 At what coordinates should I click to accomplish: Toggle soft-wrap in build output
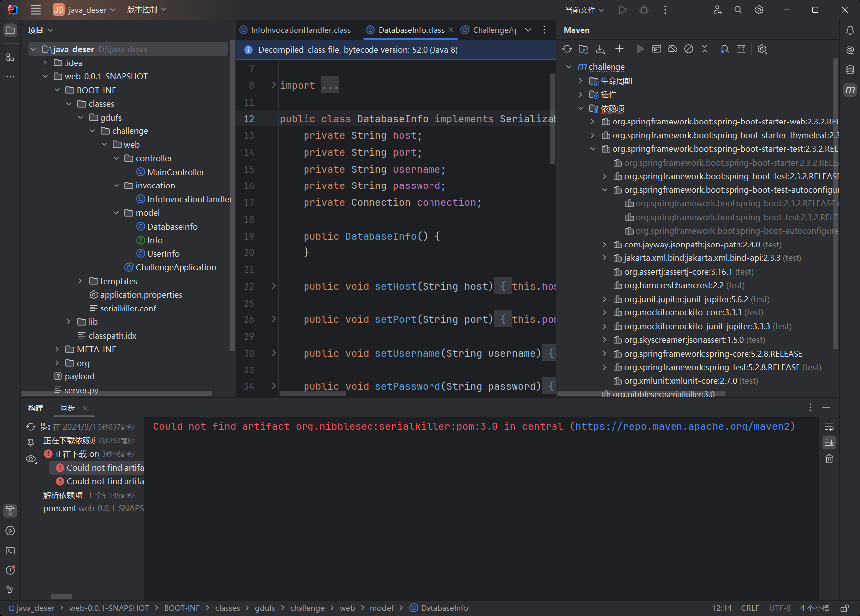click(x=829, y=427)
